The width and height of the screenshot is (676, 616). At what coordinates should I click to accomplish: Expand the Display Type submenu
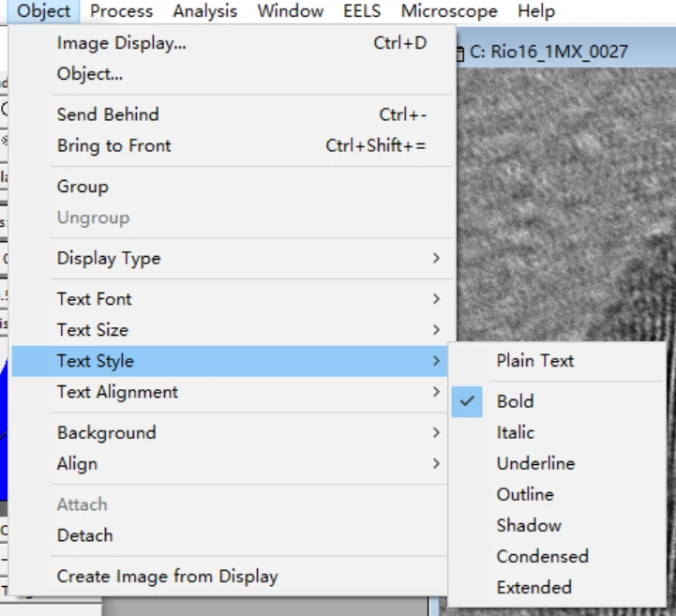click(108, 259)
